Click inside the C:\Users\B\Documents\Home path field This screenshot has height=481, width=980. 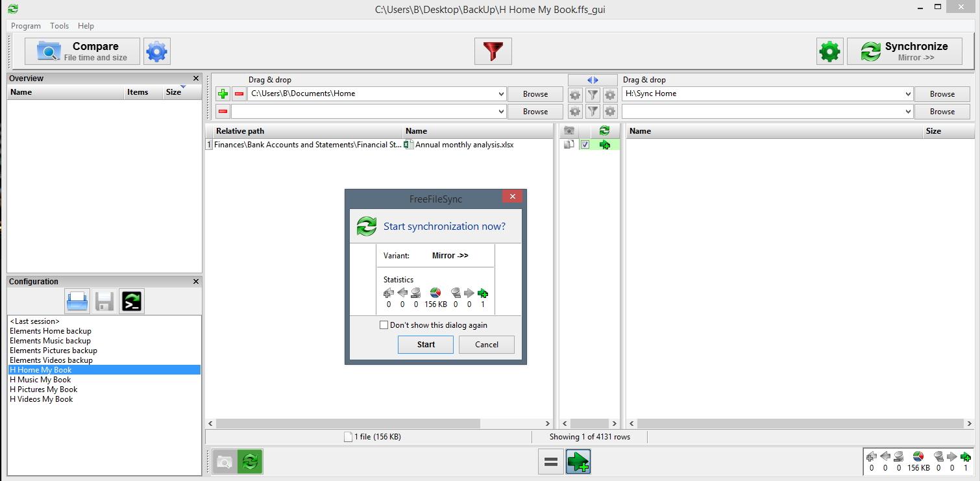coord(371,94)
